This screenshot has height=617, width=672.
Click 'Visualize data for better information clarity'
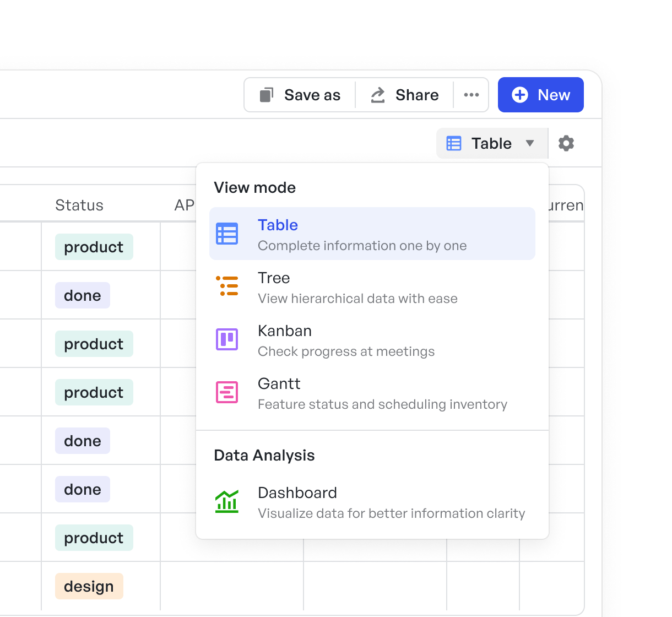click(391, 513)
